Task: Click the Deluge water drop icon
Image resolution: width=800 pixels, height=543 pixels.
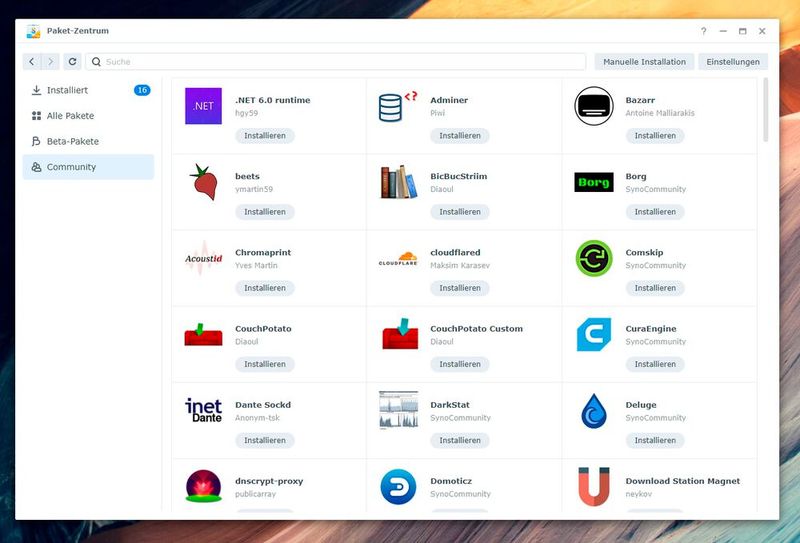Action: click(x=594, y=411)
